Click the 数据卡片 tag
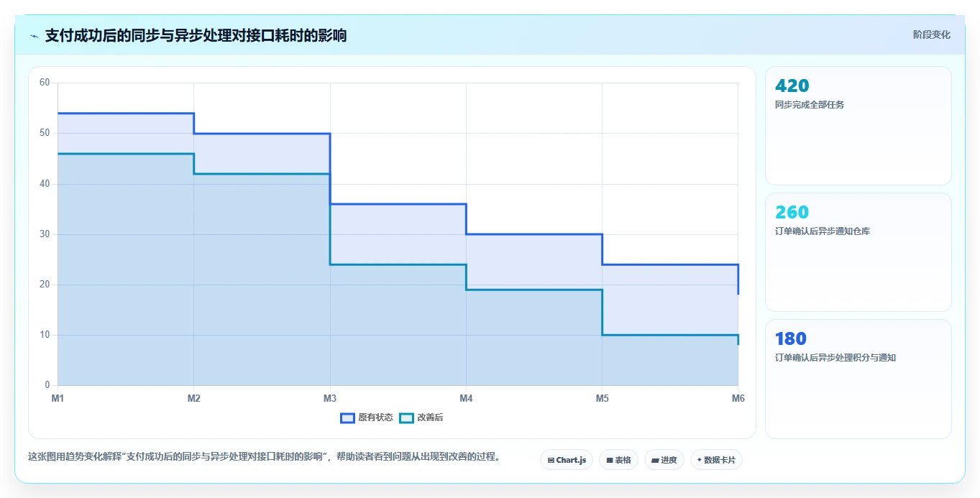Image resolution: width=980 pixels, height=498 pixels. tap(716, 460)
